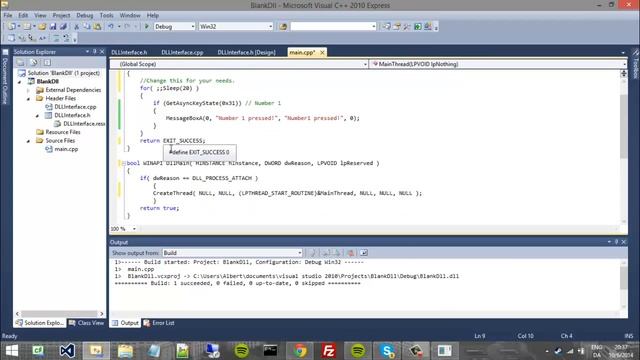Click the Copy toolbar icon
The width and height of the screenshot is (640, 360).
(x=87, y=27)
